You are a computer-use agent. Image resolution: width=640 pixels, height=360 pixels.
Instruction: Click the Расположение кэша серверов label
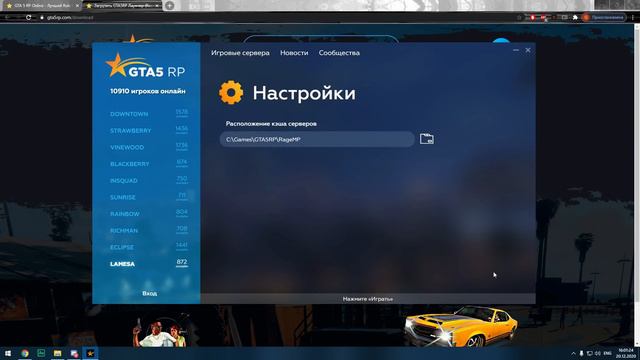tap(271, 124)
